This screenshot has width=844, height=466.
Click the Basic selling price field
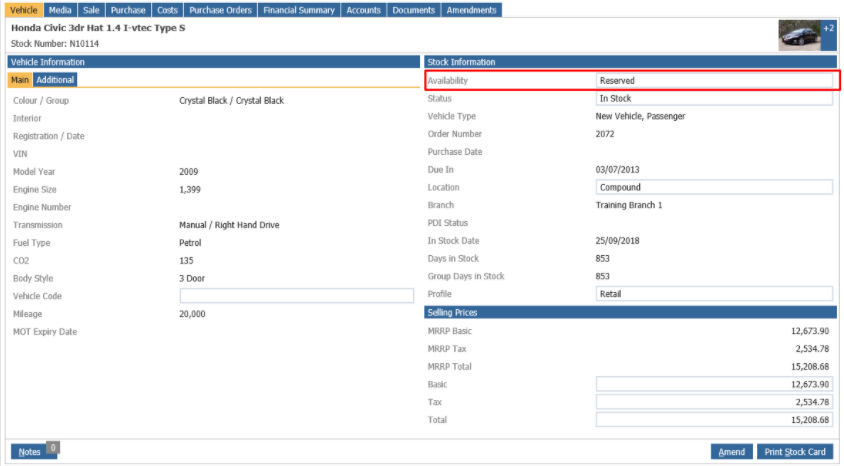(x=714, y=384)
